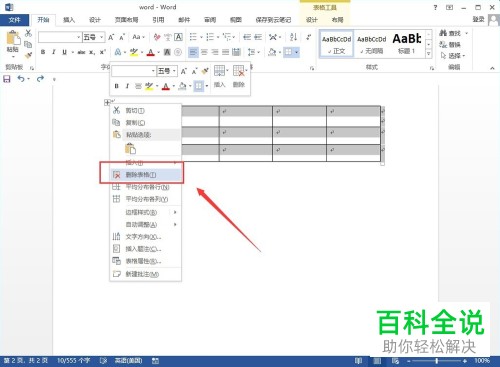
Task: Click ribbon Font Color red A button
Action: click(151, 52)
